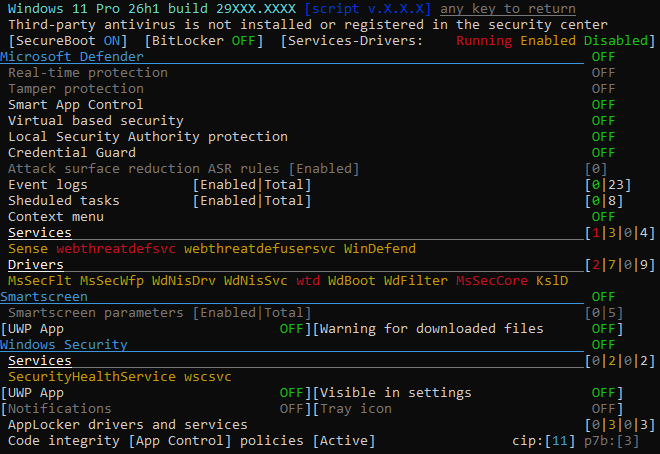The image size is (660, 454).
Task: Click 'Visible in settings' text
Action: [396, 393]
